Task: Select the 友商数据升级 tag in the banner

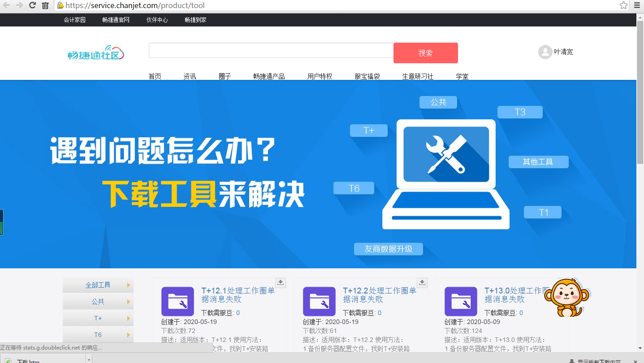Action: 389,249
